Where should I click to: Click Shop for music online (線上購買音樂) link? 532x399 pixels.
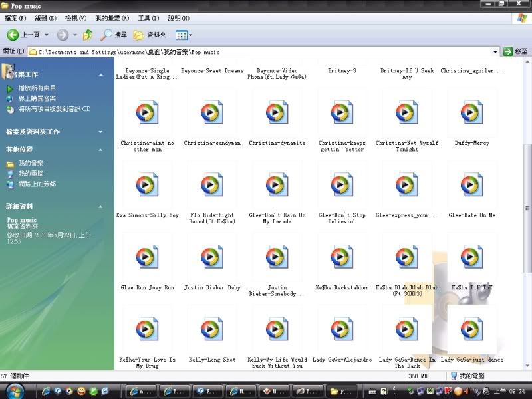(37, 98)
